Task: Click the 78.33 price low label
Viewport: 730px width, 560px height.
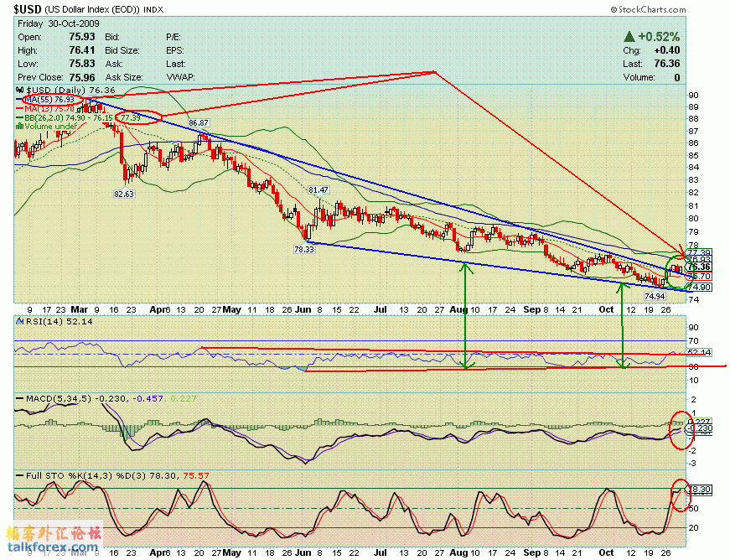Action: coord(304,249)
